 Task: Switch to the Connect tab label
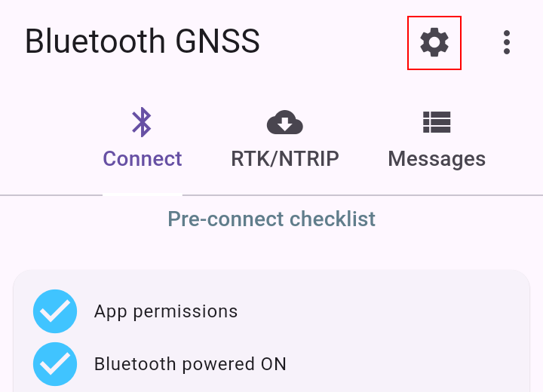pos(143,159)
